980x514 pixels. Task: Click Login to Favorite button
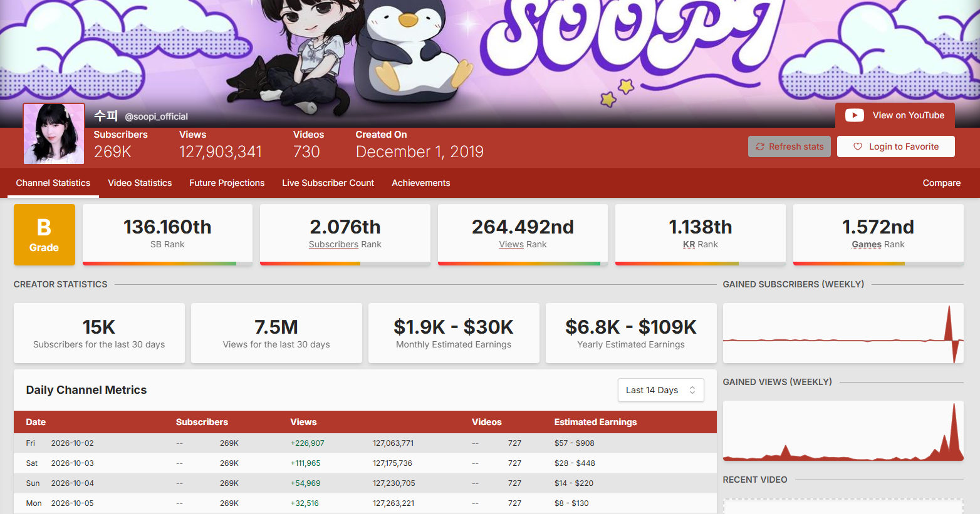click(x=896, y=146)
